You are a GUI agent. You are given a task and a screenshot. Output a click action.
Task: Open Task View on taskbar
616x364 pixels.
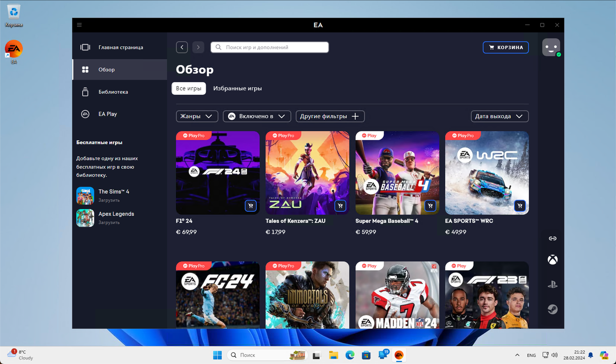[316, 355]
